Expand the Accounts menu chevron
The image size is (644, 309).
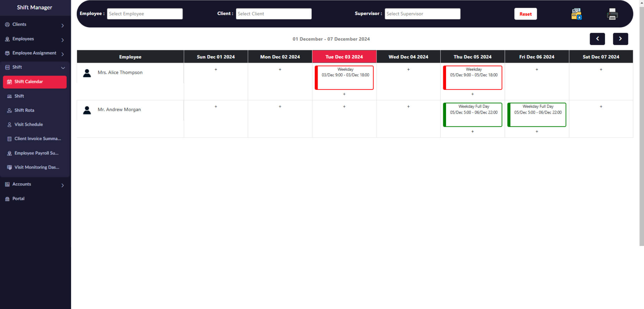coord(63,185)
